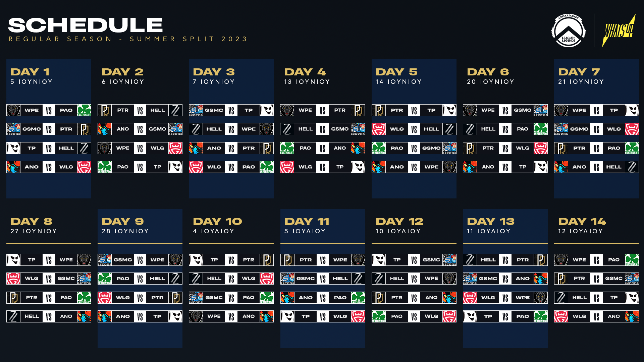Click WLG red crown logo in Day 5
This screenshot has width=644, height=362.
(x=379, y=129)
